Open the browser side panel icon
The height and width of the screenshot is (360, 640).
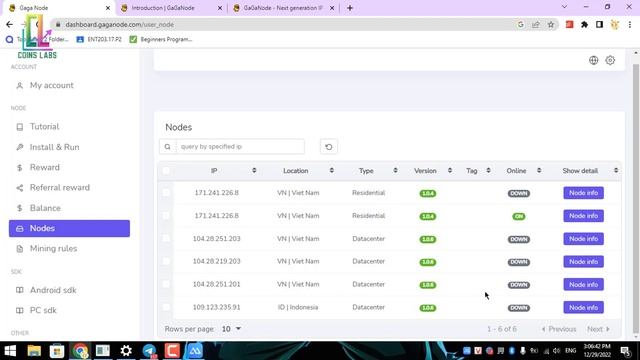[x=599, y=25]
